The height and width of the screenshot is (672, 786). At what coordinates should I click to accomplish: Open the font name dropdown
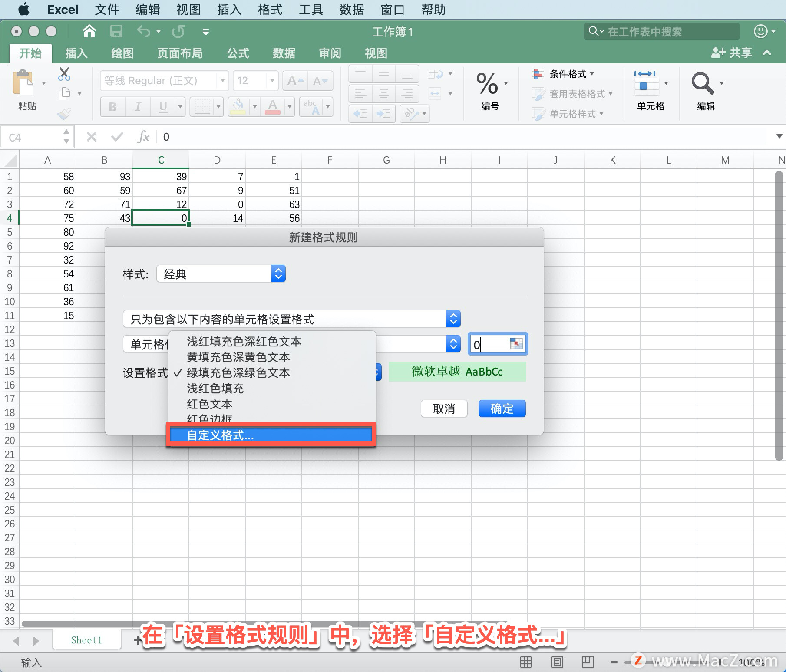click(x=222, y=81)
